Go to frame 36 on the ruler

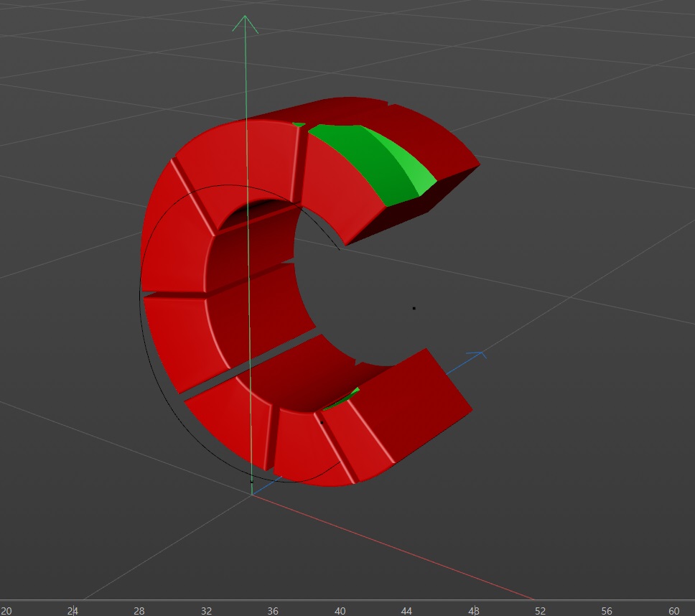coord(273,610)
